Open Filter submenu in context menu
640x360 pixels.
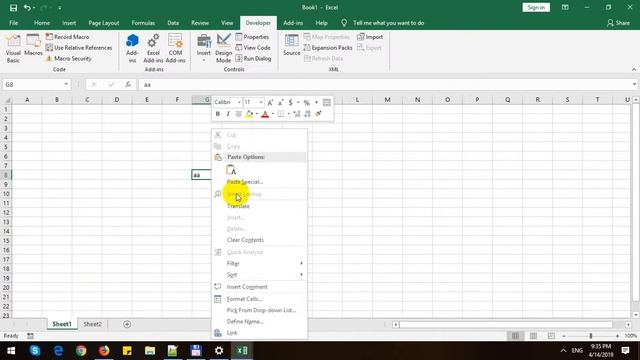(259, 263)
